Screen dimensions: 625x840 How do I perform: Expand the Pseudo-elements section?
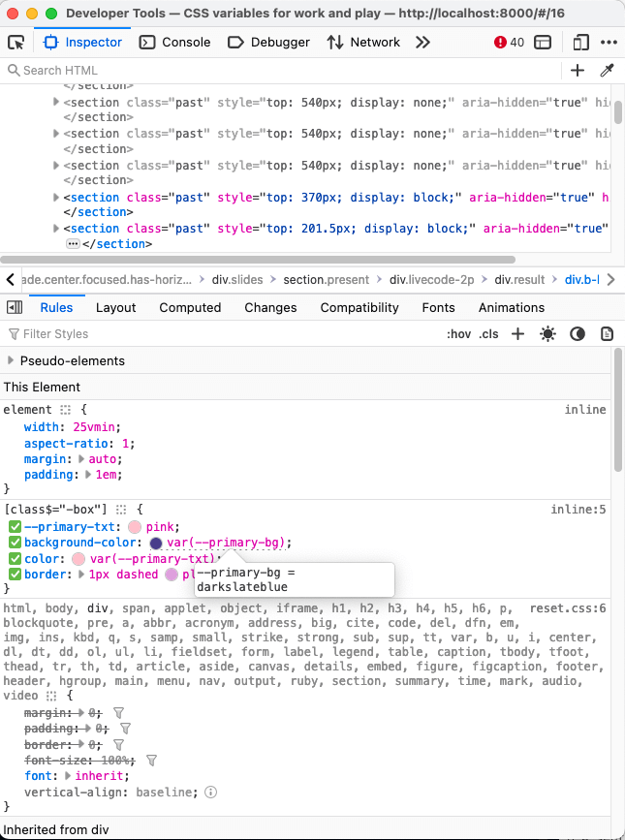point(11,360)
